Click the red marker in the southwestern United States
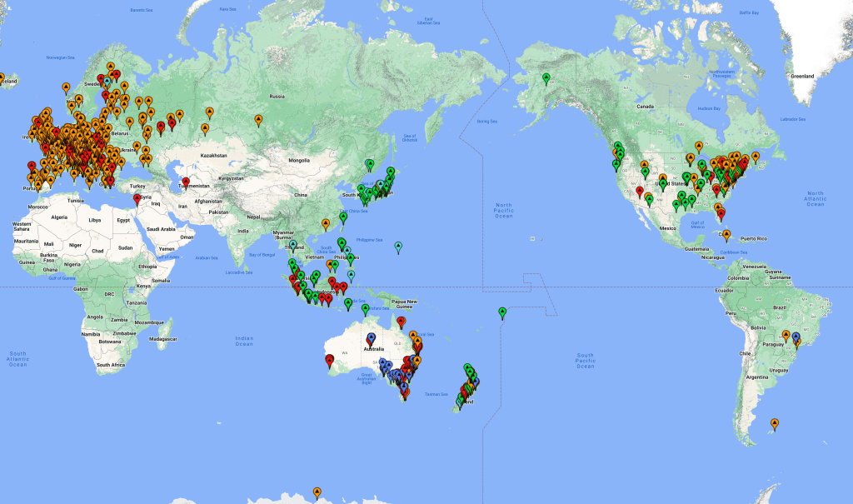This screenshot has height=504, width=853. tap(640, 191)
